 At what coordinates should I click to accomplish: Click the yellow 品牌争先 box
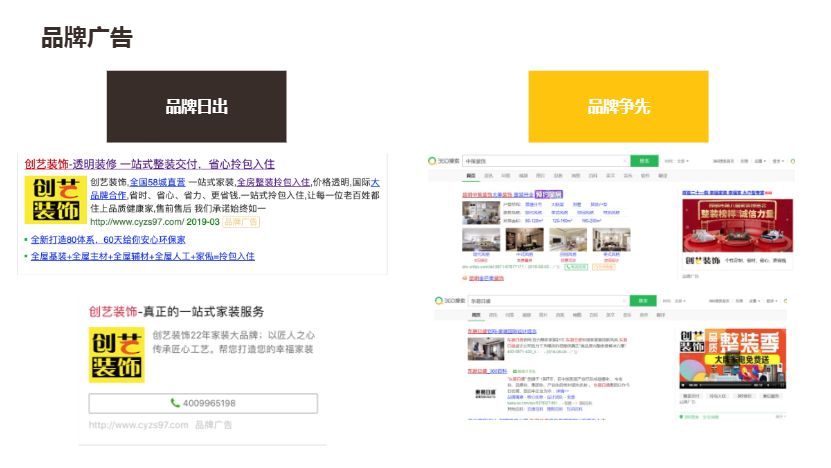click(x=618, y=107)
